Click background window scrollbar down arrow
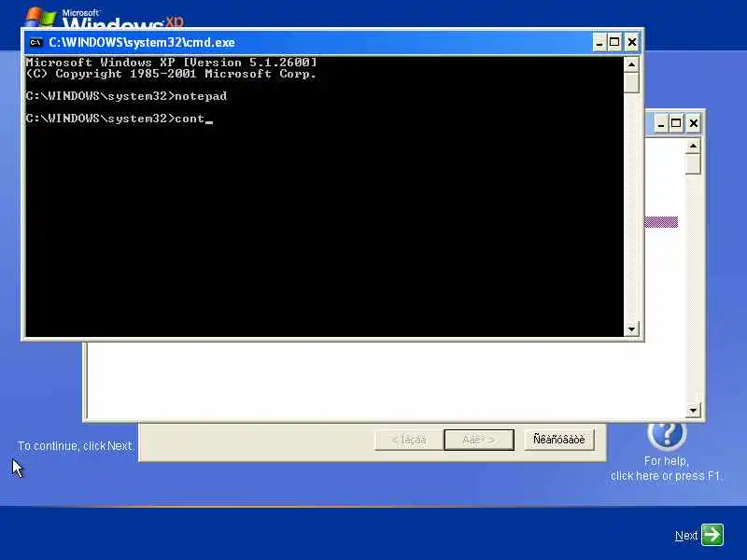 click(693, 410)
